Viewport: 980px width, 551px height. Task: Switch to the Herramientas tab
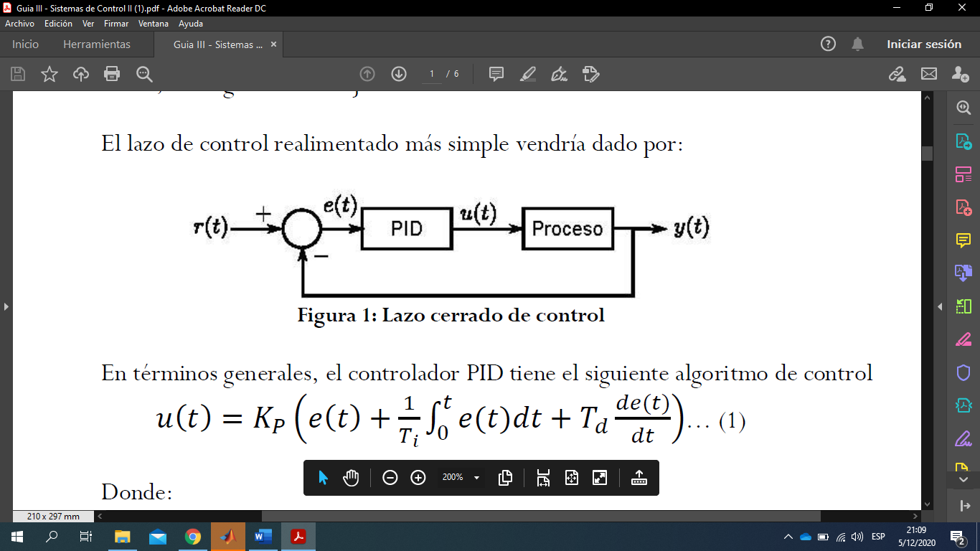[97, 44]
